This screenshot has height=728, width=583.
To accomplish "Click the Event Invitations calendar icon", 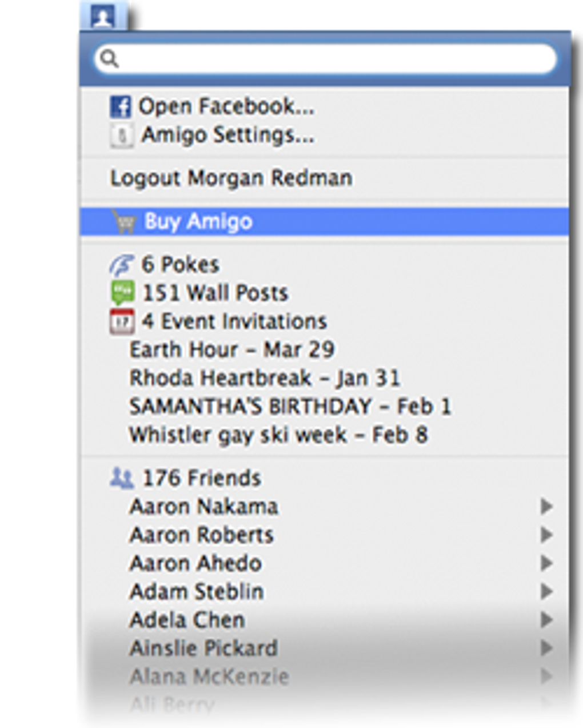I will click(122, 321).
